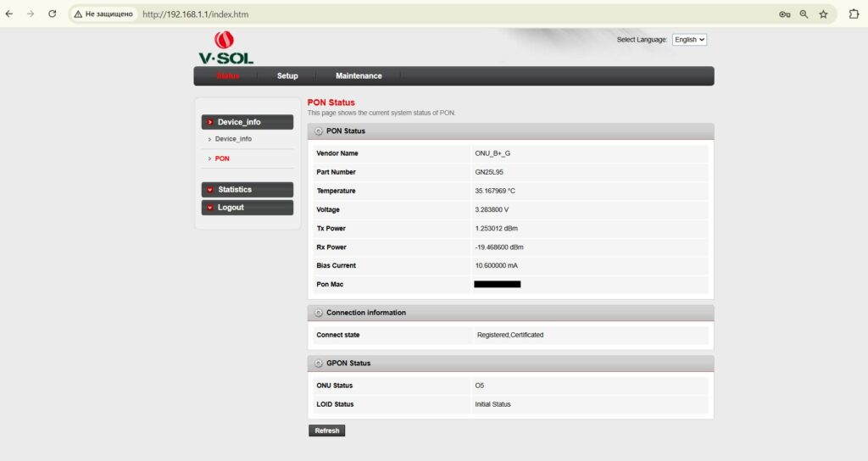
Task: Click the V-SOL logo
Action: click(x=225, y=48)
